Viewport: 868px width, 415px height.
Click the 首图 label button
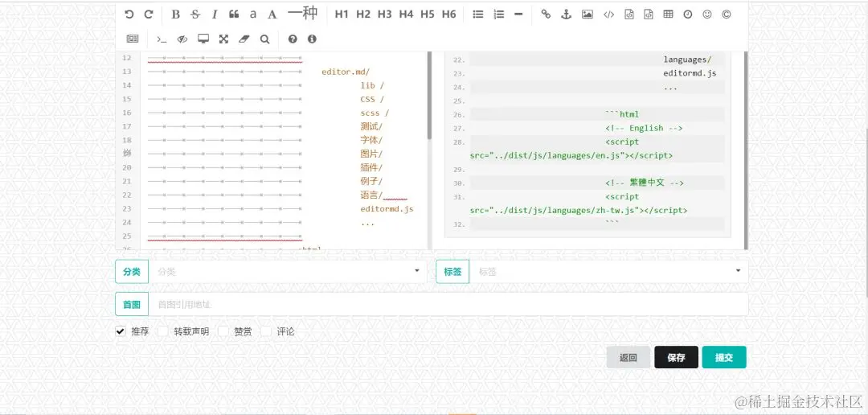[132, 304]
